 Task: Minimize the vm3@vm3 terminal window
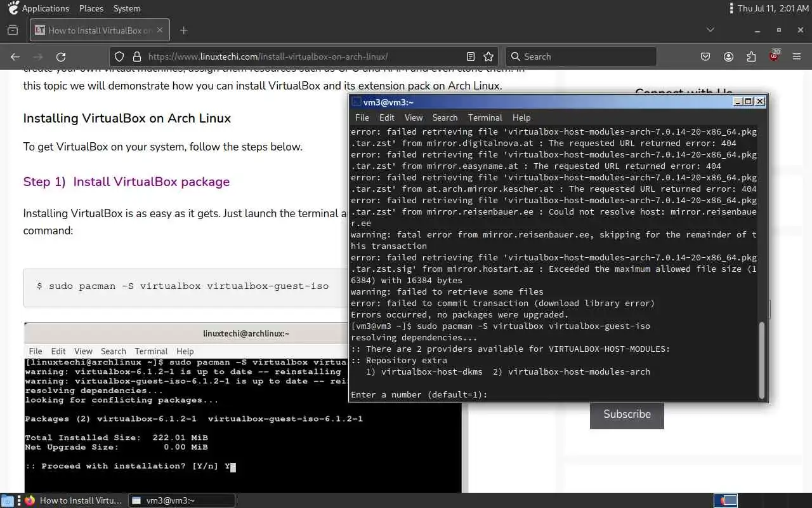738,102
